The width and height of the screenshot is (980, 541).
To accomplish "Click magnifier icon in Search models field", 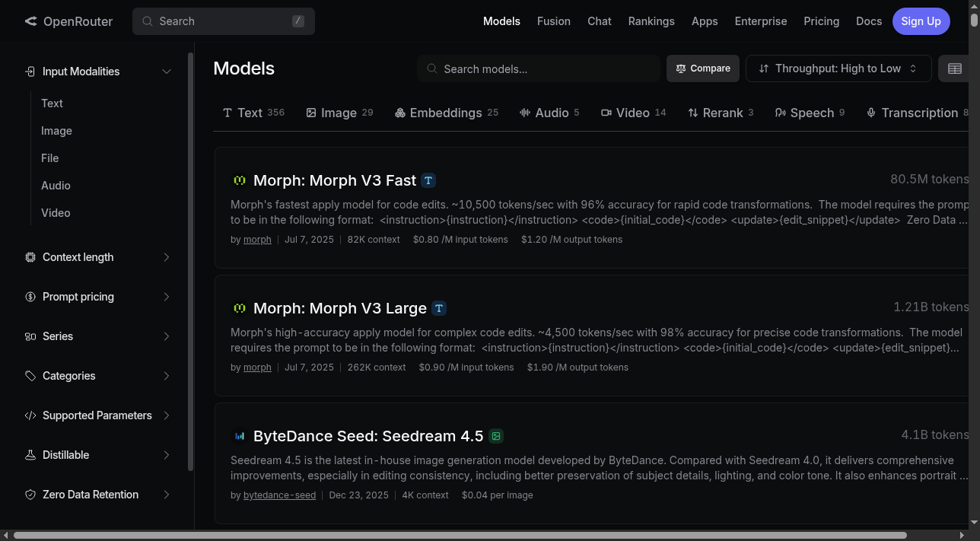I will 431,68.
